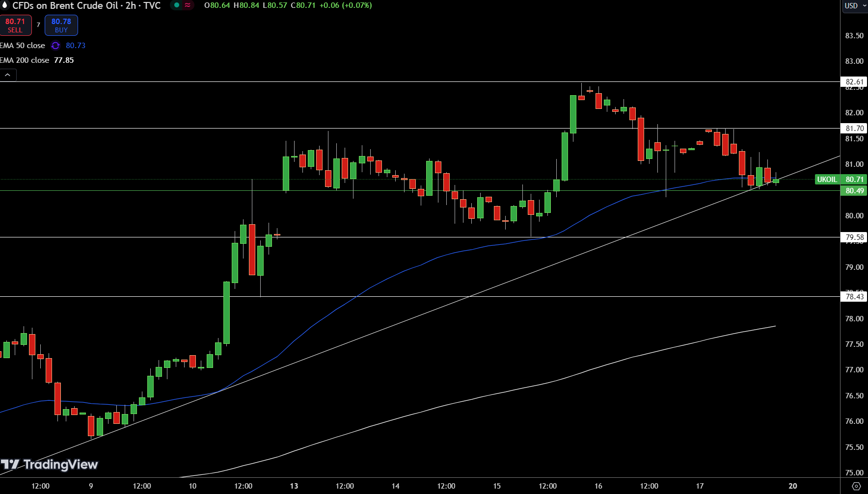Image resolution: width=868 pixels, height=494 pixels.
Task: Click the 80.71 SELL button
Action: click(15, 26)
